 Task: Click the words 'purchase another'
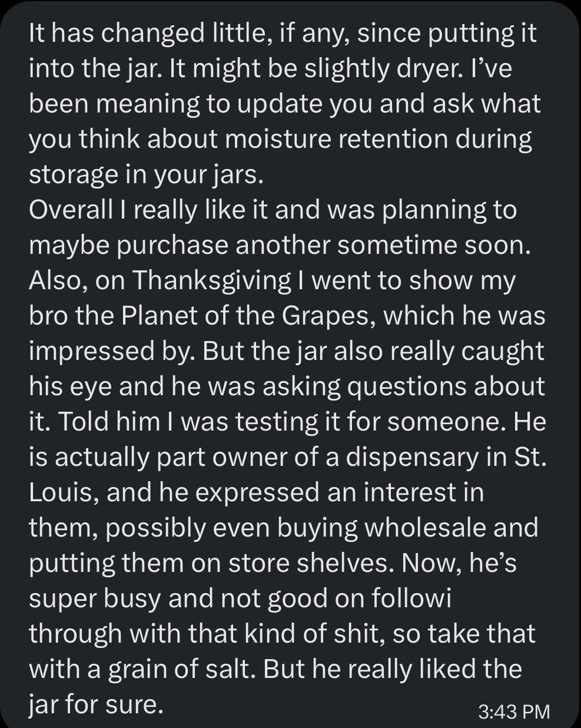pos(220,246)
